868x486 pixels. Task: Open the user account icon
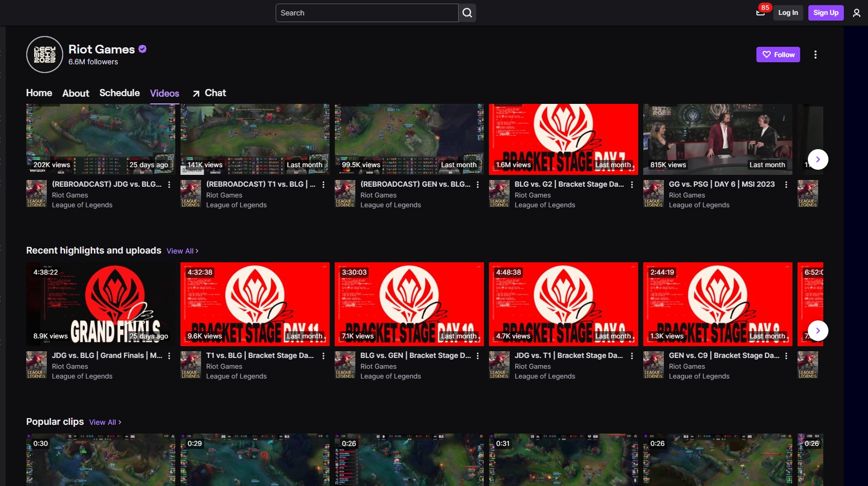click(x=856, y=13)
